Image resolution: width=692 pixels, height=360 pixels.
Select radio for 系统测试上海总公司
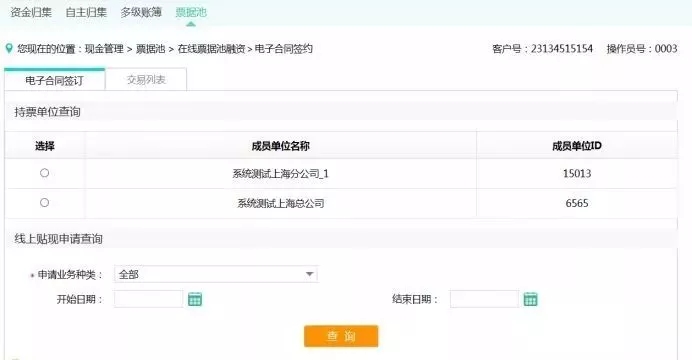point(44,202)
